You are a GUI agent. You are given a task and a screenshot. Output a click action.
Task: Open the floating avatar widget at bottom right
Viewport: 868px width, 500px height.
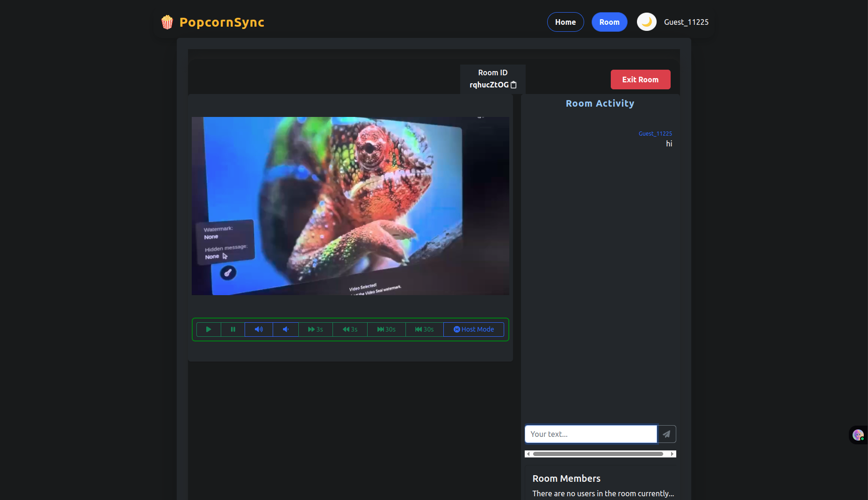[x=858, y=435]
